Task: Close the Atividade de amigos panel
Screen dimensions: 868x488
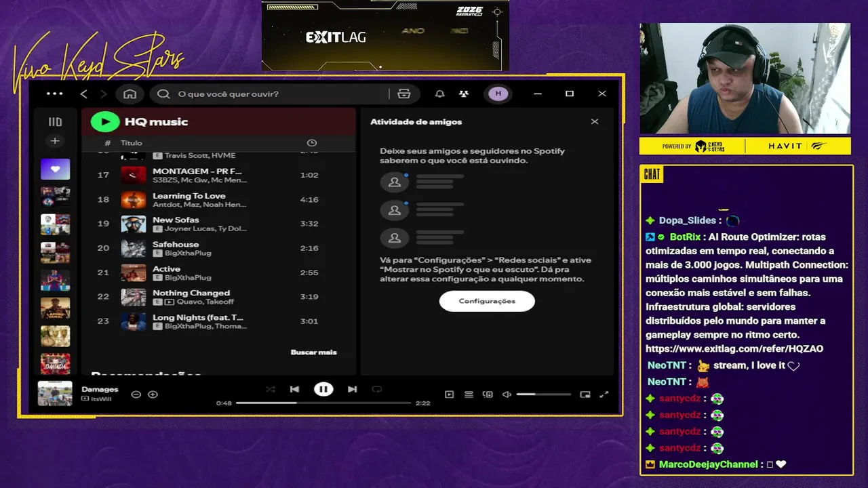Action: [x=595, y=122]
